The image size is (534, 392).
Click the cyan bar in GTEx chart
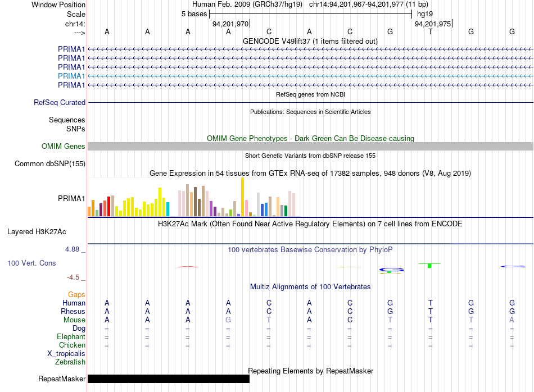click(168, 209)
